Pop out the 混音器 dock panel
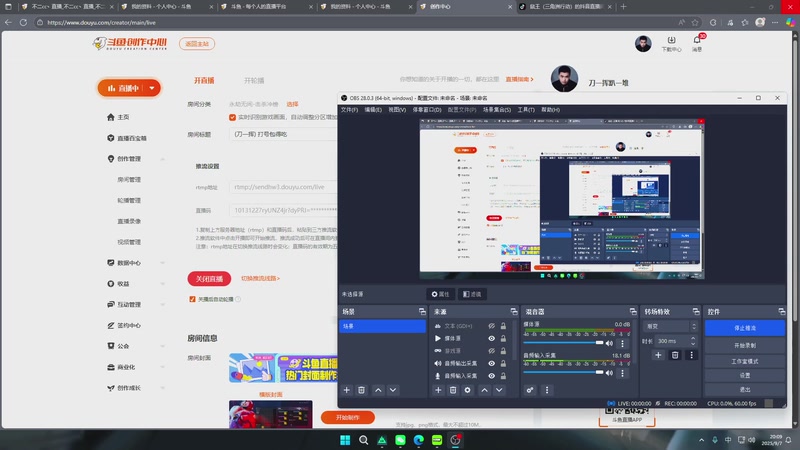Image resolution: width=800 pixels, height=450 pixels. click(633, 311)
